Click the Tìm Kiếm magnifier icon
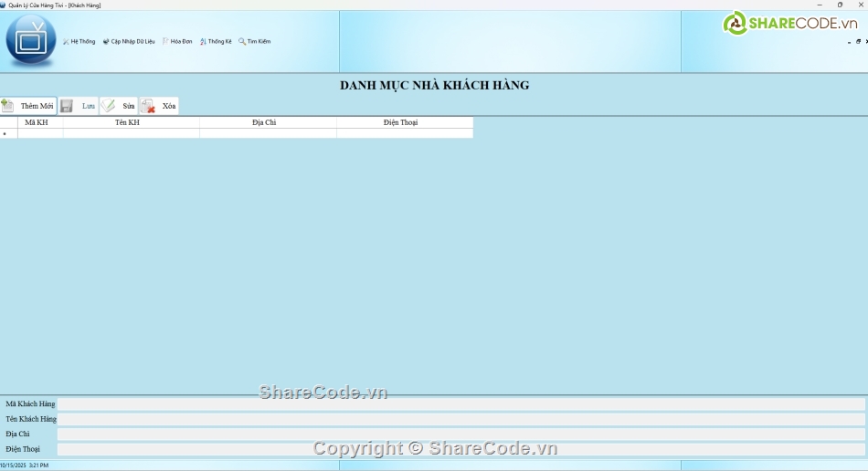 (242, 41)
